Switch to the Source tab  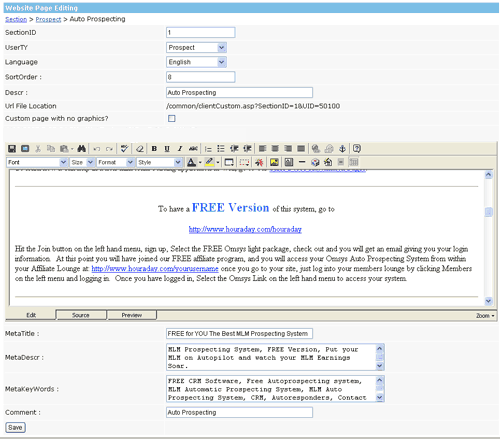point(81,315)
